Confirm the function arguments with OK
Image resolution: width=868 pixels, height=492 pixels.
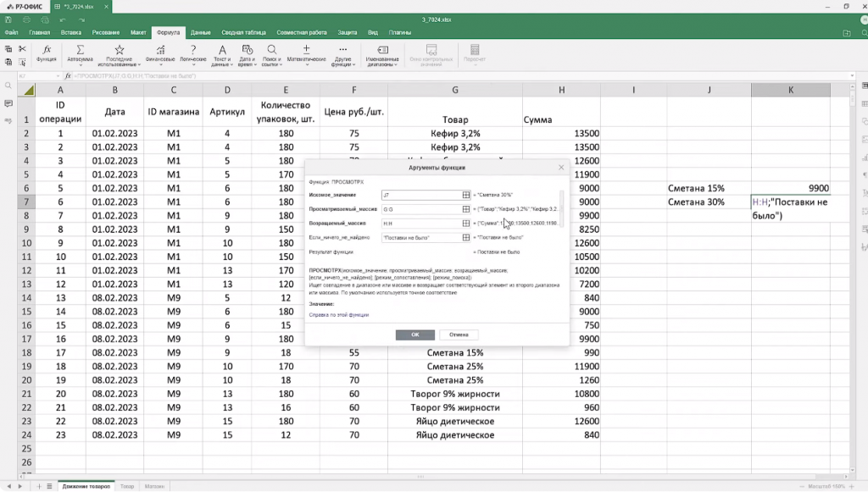click(x=415, y=334)
